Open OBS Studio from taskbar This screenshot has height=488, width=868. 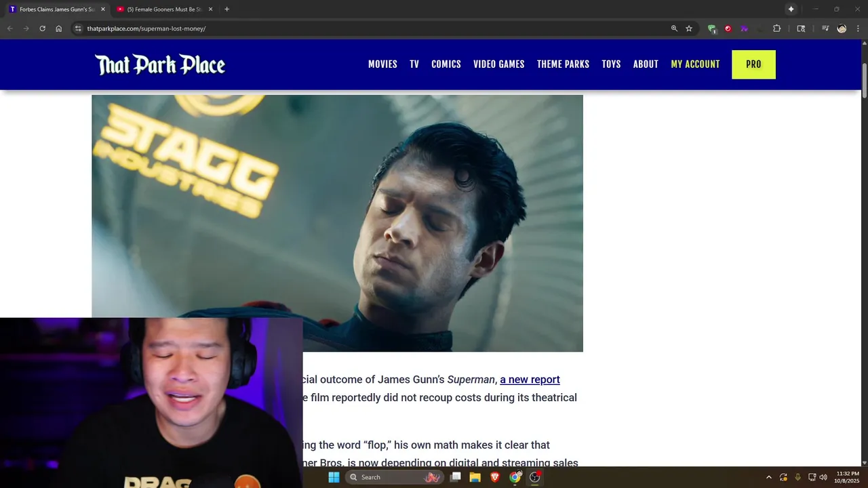point(534,477)
